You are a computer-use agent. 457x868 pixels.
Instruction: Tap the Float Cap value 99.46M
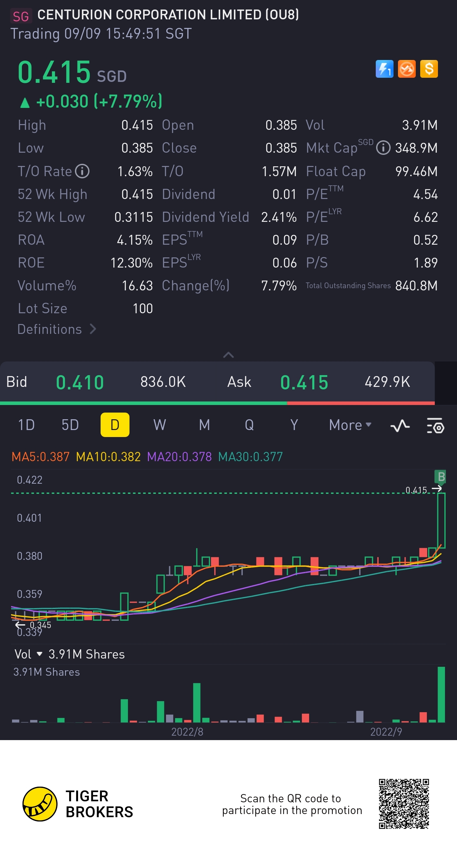(417, 171)
